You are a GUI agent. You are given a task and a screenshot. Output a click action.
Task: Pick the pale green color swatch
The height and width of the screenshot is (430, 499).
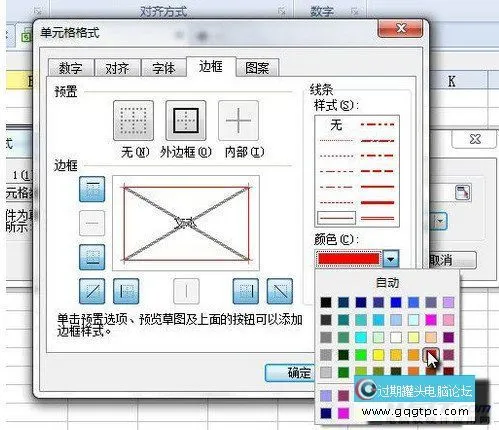click(378, 337)
